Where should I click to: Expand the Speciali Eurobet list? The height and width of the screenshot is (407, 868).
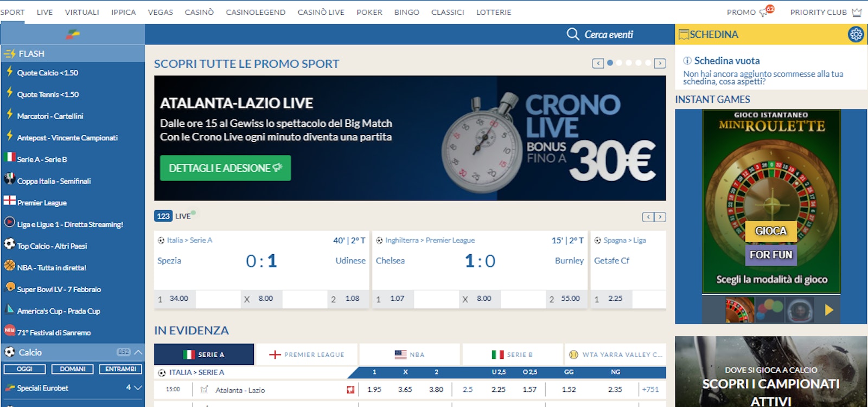click(x=138, y=387)
